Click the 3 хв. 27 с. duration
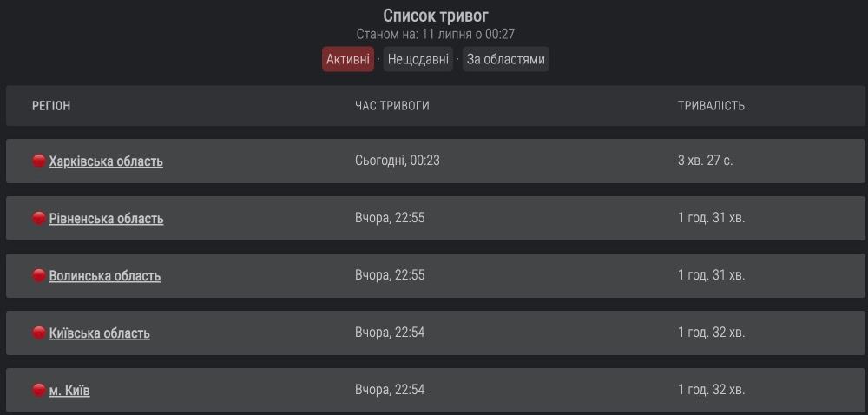This screenshot has width=868, height=415. pyautogui.click(x=706, y=161)
